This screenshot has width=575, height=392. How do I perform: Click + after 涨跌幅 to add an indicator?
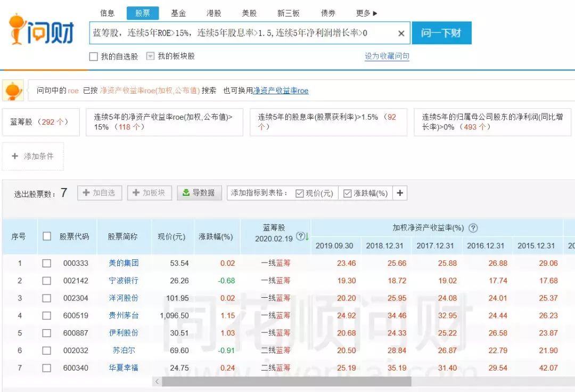pos(400,193)
